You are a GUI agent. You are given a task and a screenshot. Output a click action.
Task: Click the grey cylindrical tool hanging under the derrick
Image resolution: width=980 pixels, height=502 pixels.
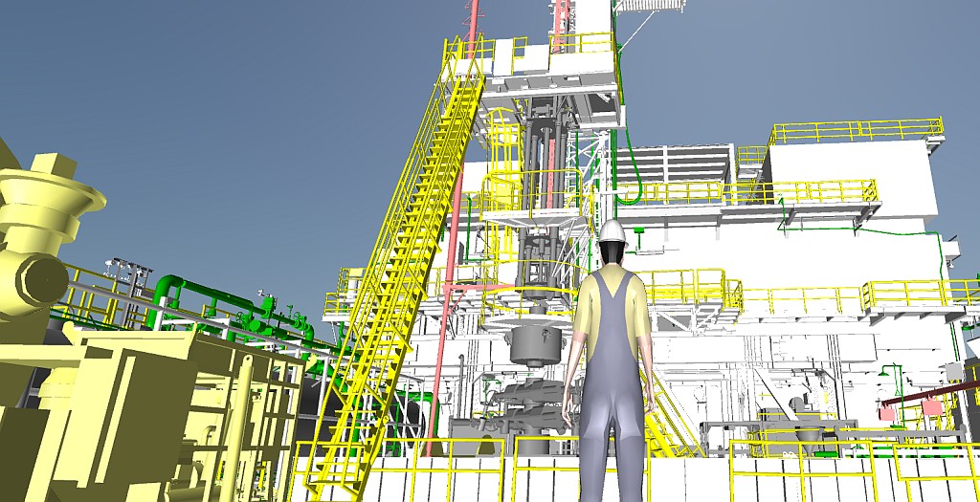coord(535,343)
